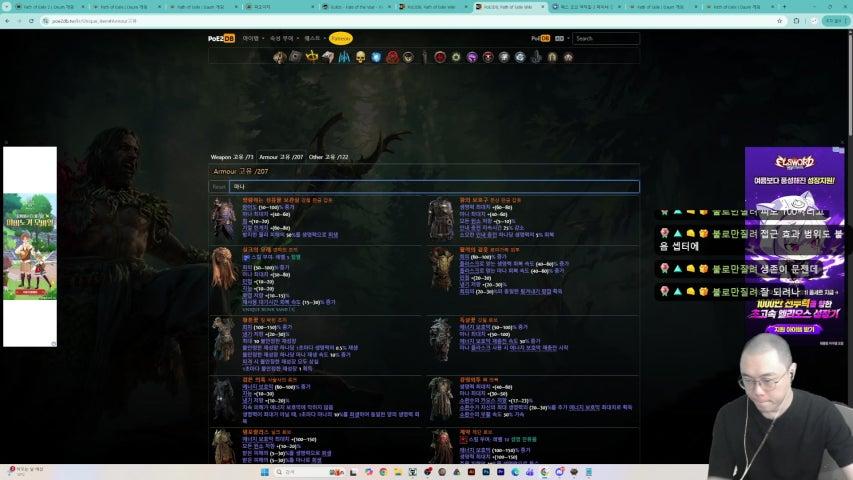Switch to the Armour 고유 /207 tab
853x480 pixels.
281,157
